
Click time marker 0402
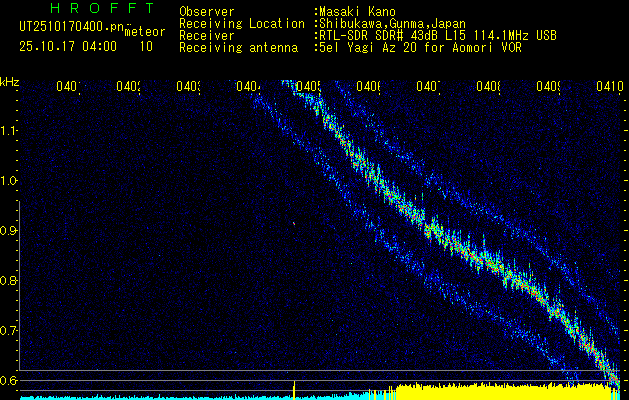pyautogui.click(x=128, y=86)
